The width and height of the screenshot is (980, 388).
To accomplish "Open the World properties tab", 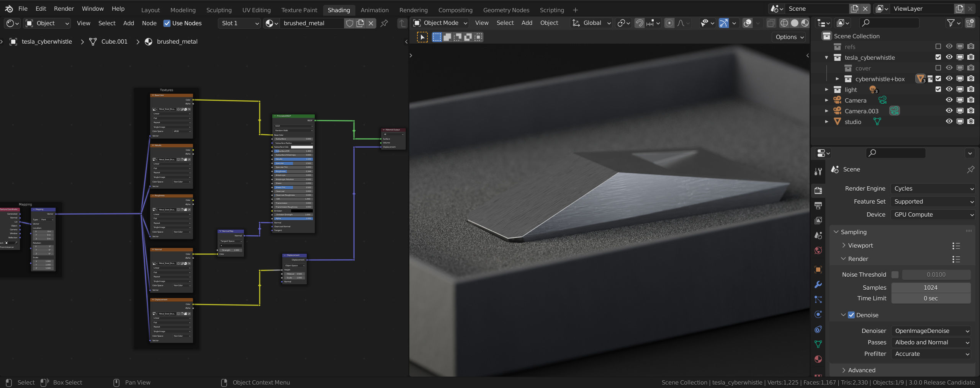I will pos(818,251).
